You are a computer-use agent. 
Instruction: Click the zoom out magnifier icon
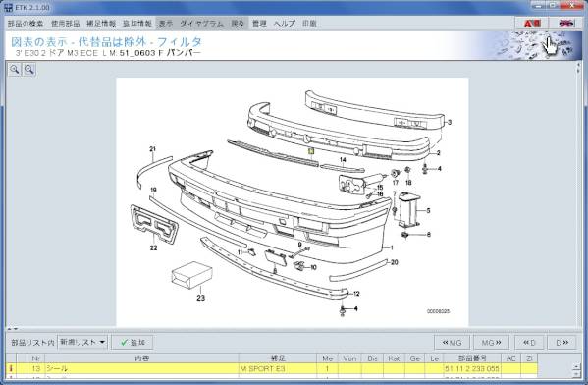pos(29,70)
